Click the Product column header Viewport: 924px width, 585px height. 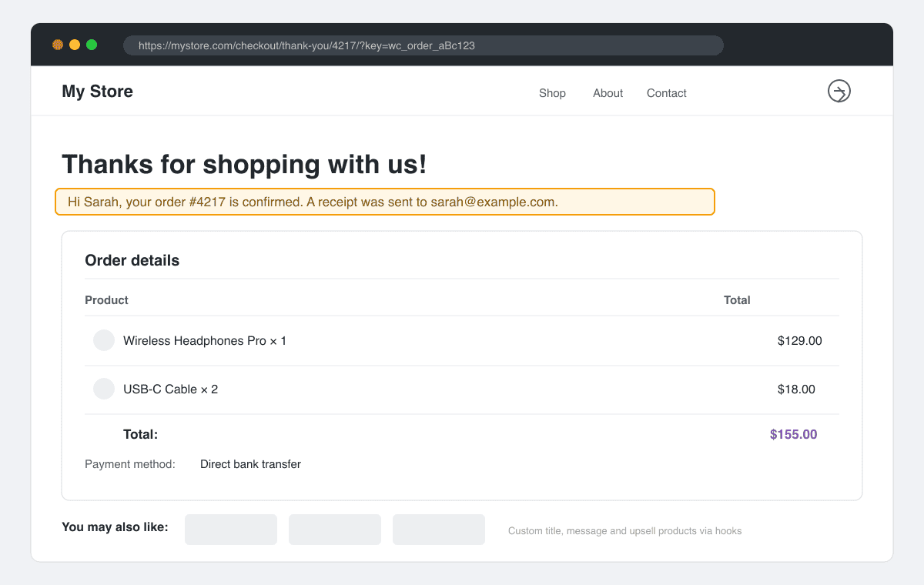coord(106,300)
